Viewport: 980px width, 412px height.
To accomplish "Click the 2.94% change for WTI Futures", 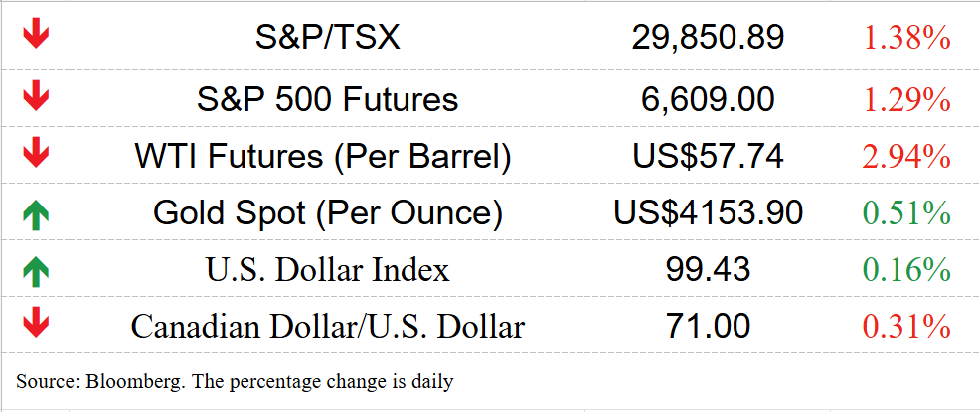I will (907, 156).
